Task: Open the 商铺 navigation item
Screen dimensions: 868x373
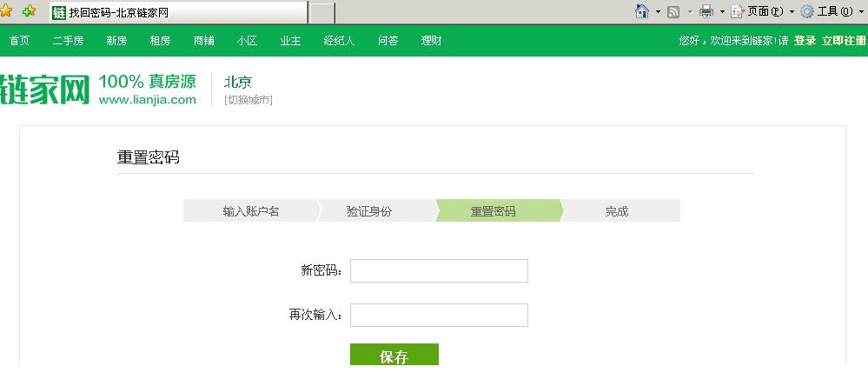Action: [203, 41]
